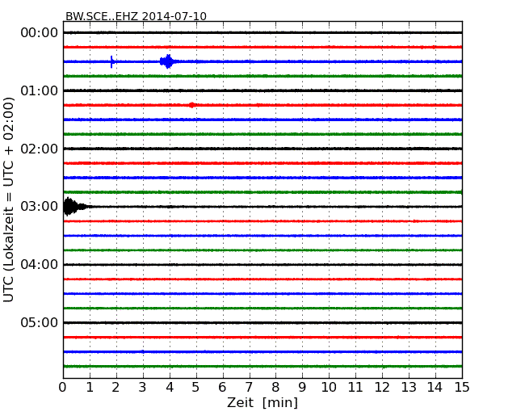Image resolution: width=525 pixels, height=420 pixels.
Task: Select the 01:00 tick label on y-axis
Action: click(x=39, y=90)
